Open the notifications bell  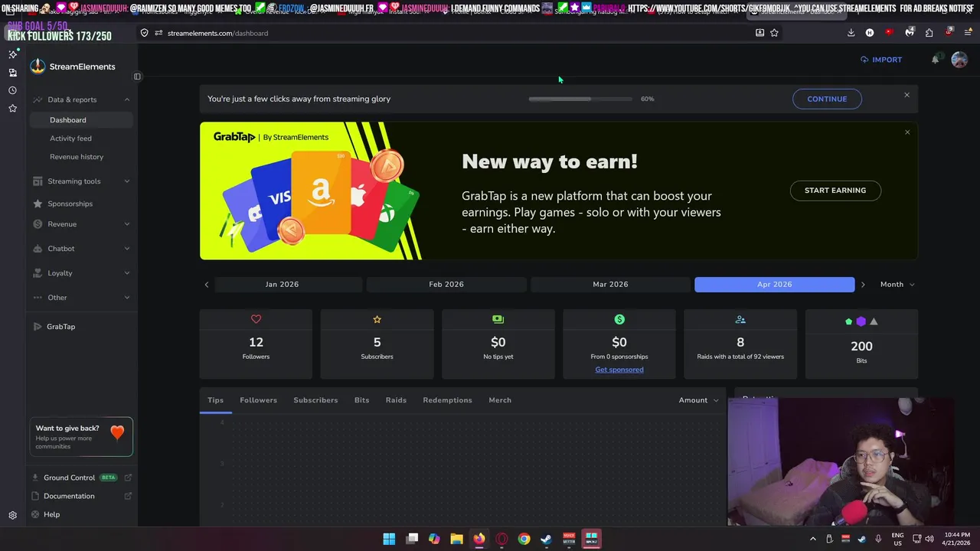935,60
